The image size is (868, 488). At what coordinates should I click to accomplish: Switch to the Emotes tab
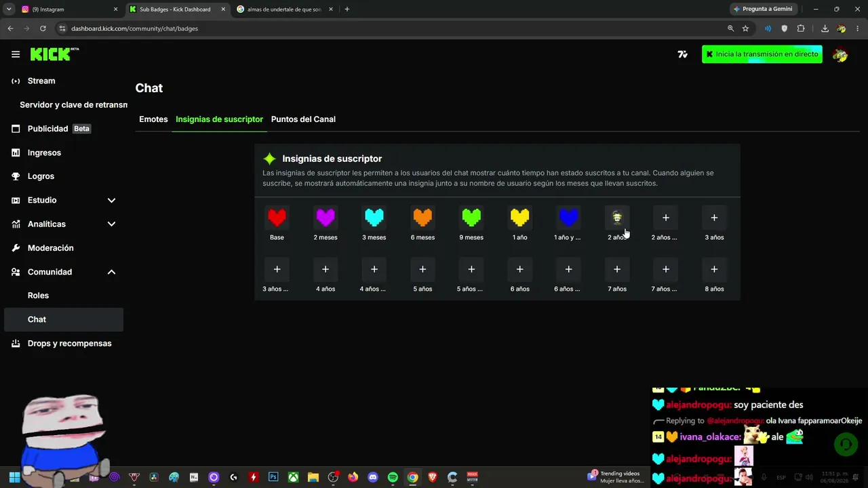coord(153,119)
